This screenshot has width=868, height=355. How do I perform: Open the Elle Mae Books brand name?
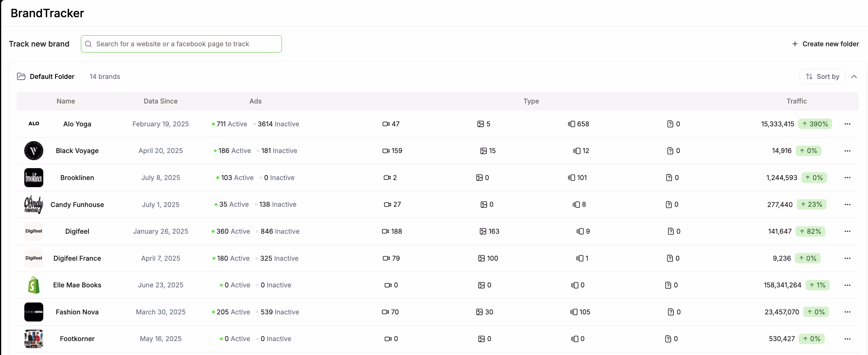pos(77,285)
